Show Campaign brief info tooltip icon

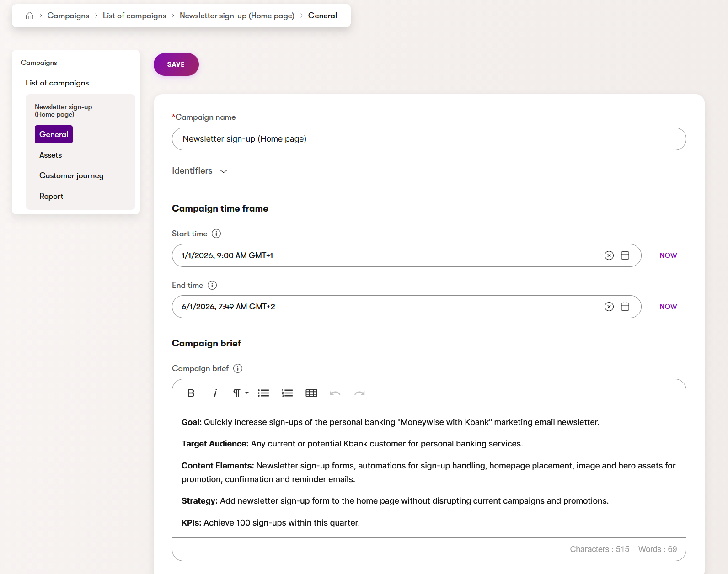point(238,368)
